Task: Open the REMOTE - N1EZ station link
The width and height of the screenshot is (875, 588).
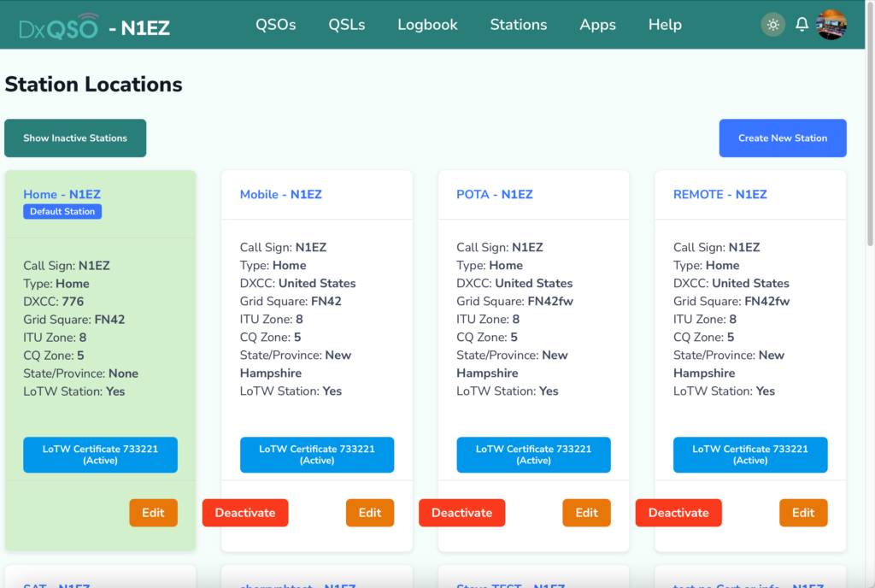Action: point(719,194)
